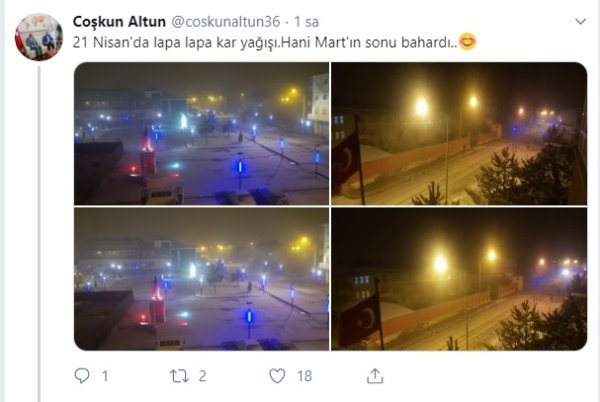
Task: Click the reply count showing 1
Action: click(105, 376)
